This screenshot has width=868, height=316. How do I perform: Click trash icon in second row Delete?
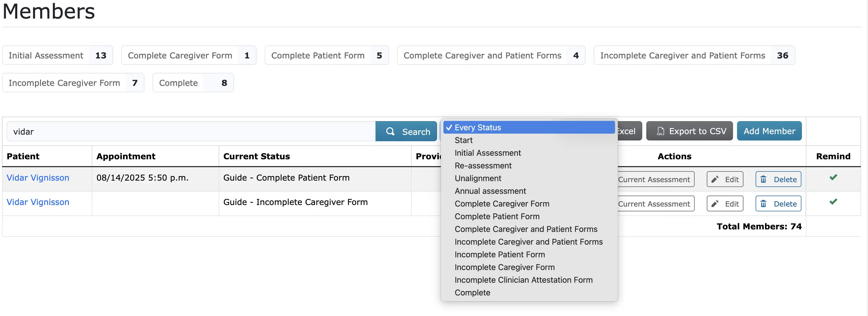[x=764, y=204]
